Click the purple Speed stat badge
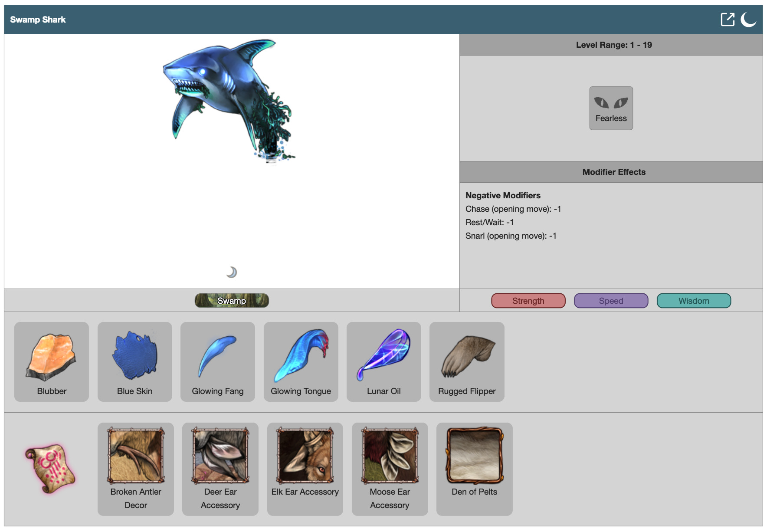This screenshot has height=532, width=767. coord(611,301)
